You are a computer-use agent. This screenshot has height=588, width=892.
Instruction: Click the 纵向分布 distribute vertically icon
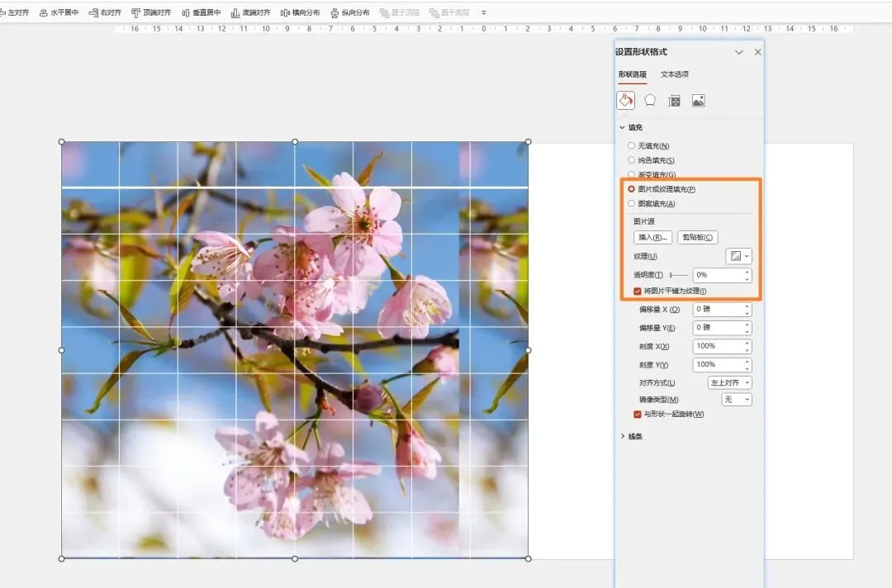(x=334, y=12)
